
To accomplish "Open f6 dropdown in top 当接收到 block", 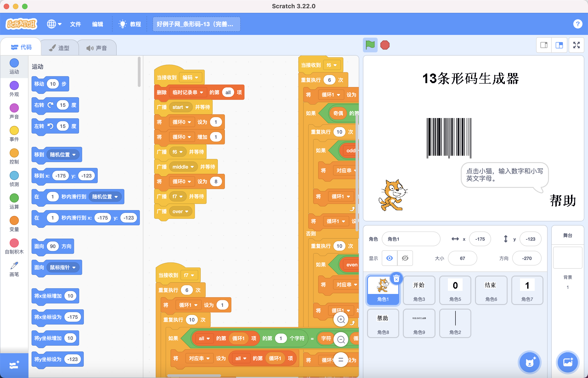I will click(332, 65).
